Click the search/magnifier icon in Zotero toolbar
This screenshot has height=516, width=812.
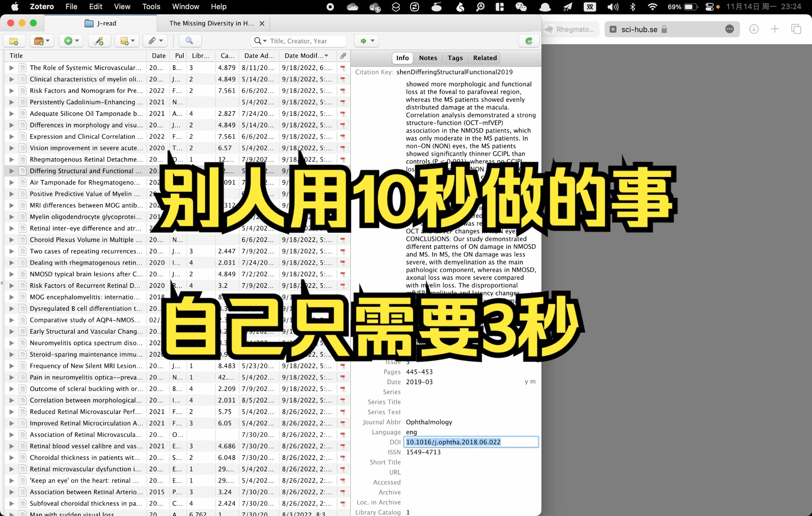click(x=189, y=40)
